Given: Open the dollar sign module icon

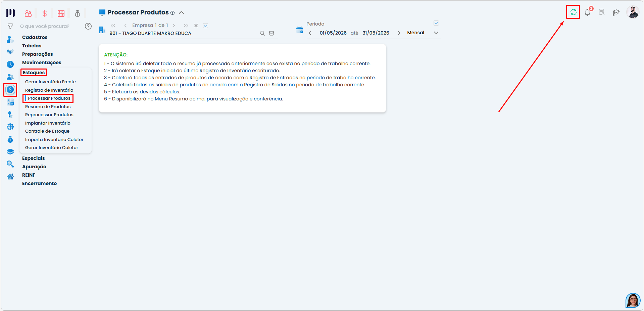Looking at the screenshot, I should point(45,13).
